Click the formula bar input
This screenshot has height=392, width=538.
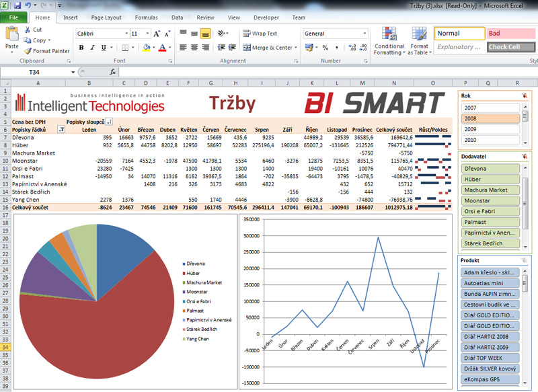[328, 72]
